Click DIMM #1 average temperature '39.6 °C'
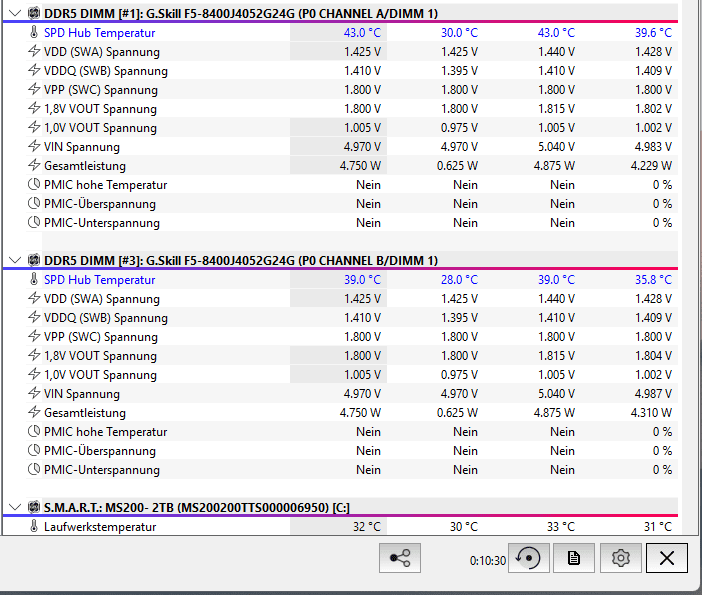The height and width of the screenshot is (595, 702). pos(653,33)
